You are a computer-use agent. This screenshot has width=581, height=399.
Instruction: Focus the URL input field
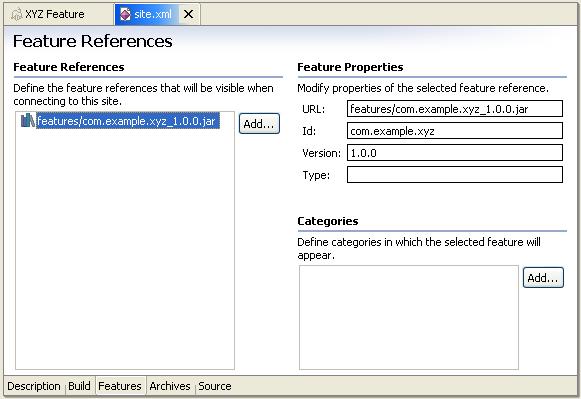pyautogui.click(x=455, y=109)
